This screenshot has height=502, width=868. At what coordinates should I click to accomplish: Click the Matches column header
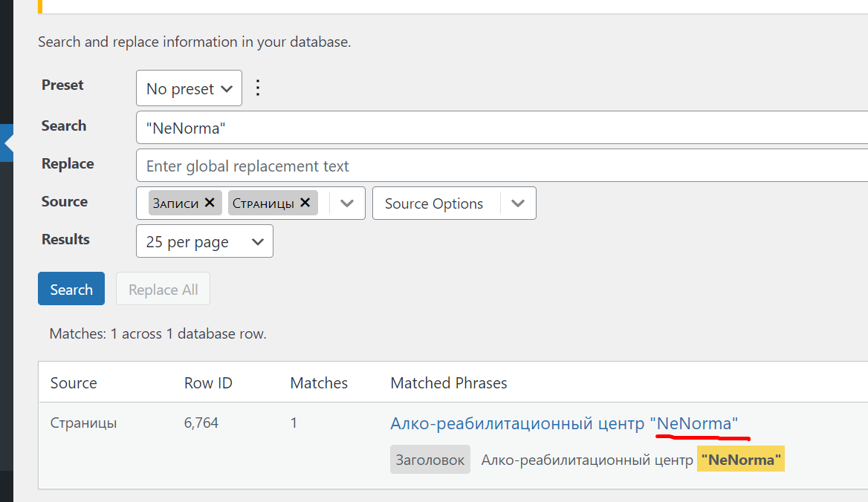pos(319,383)
